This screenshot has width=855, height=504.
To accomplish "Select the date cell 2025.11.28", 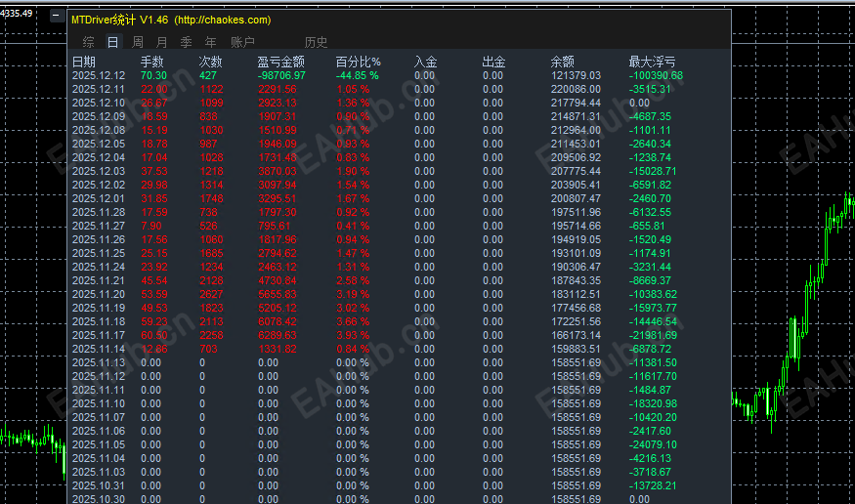I will point(99,213).
